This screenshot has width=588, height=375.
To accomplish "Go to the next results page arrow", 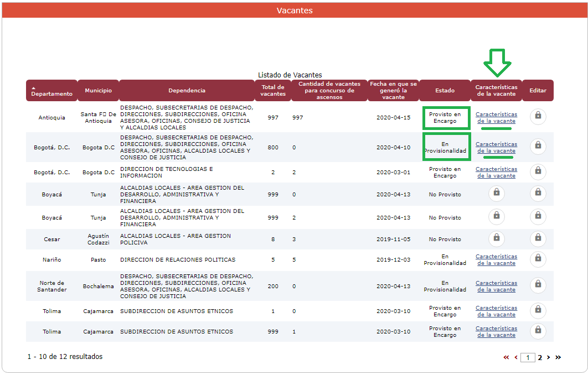I will point(548,358).
